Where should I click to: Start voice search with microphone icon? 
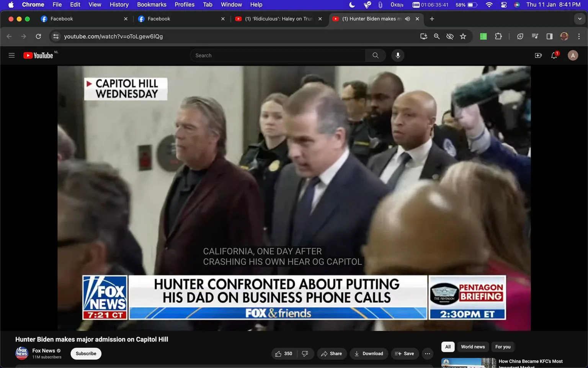(398, 56)
